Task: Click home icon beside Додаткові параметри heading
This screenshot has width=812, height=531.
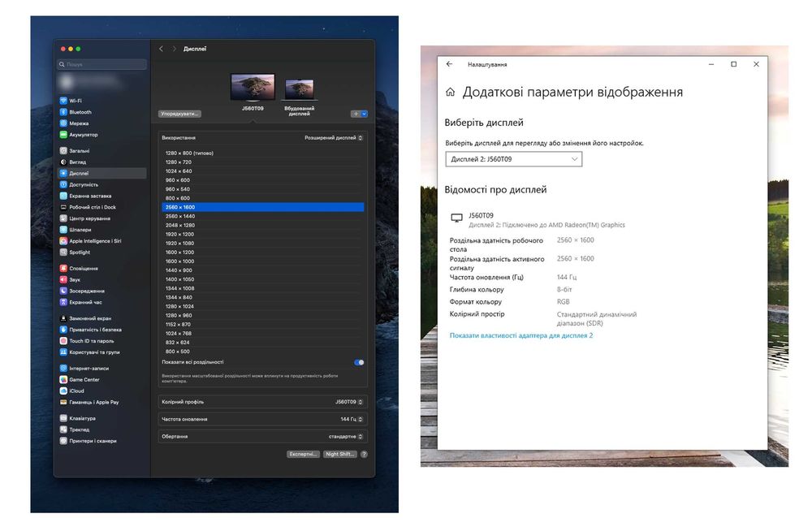Action: coord(450,93)
